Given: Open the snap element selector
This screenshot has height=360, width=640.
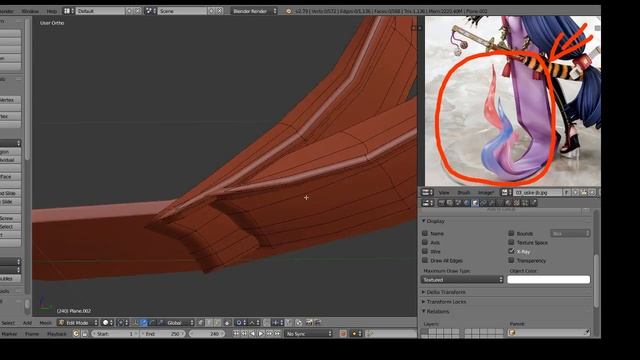Looking at the screenshot, I should click(278, 323).
